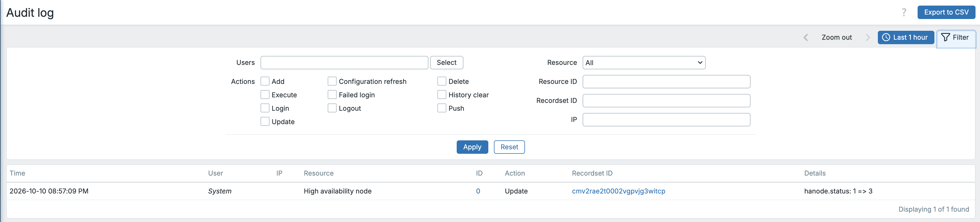Reset the filter form
Screen dimensions: 980x222
coord(509,147)
